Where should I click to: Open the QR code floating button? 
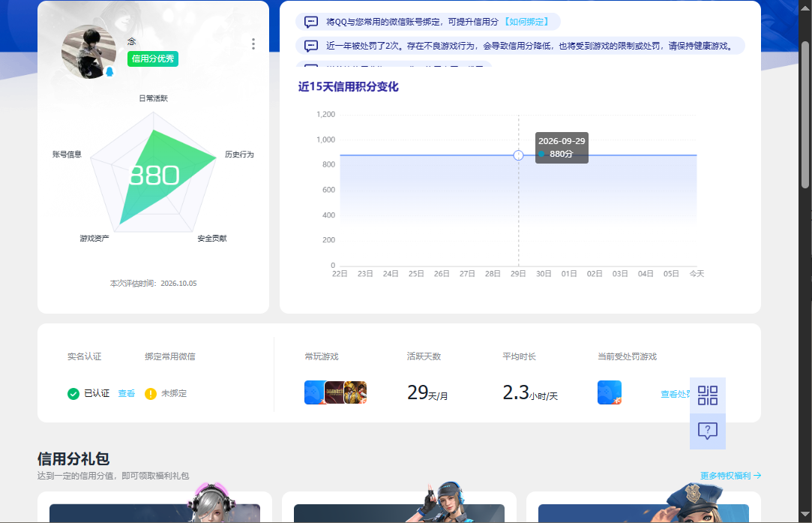pos(707,395)
